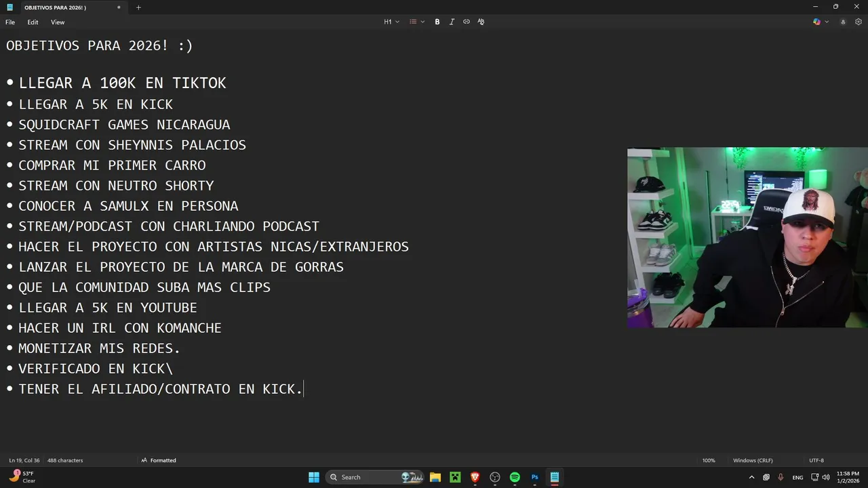Insert a link using the link icon
Screen dimensions: 868x488
pos(467,22)
